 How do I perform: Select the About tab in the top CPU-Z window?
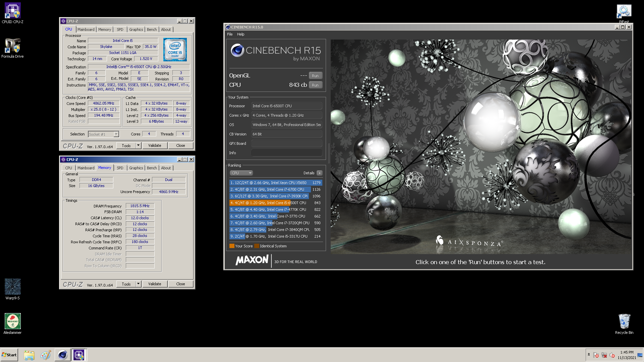pyautogui.click(x=166, y=29)
